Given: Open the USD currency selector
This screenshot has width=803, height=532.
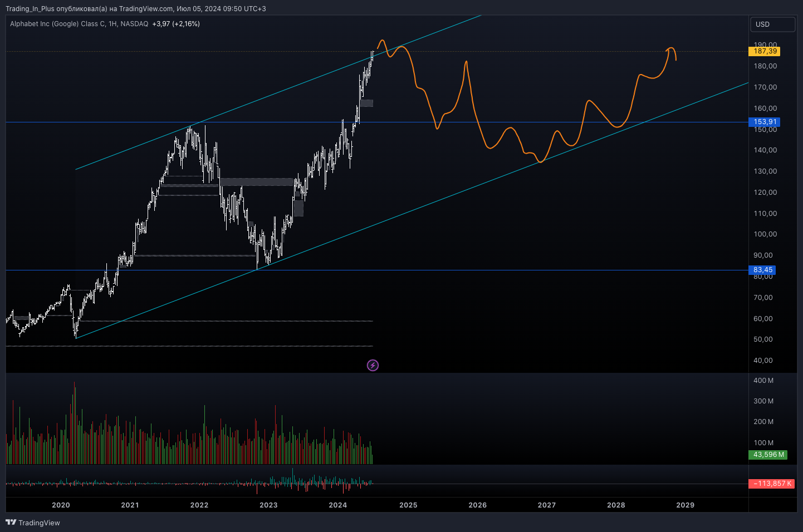Looking at the screenshot, I should pos(772,24).
